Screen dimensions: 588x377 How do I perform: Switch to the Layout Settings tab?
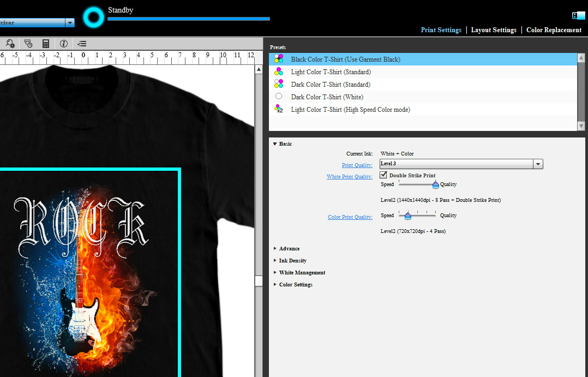(494, 30)
